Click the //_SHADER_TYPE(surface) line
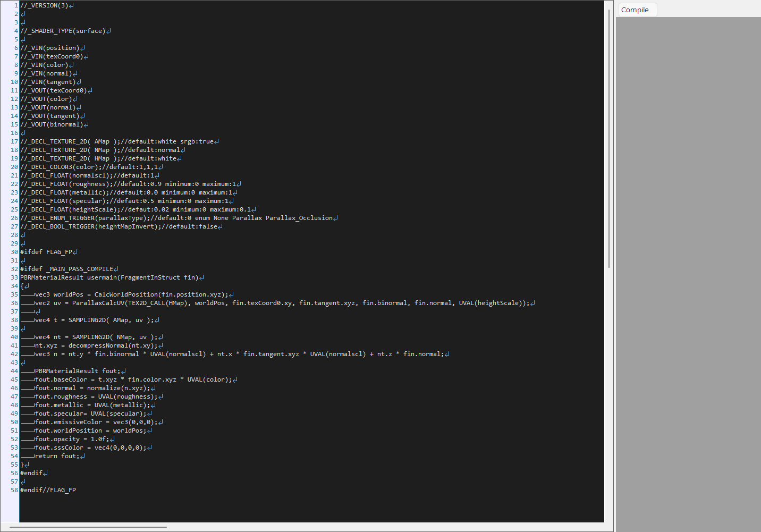Viewport: 761px width, 532px height. (63, 31)
